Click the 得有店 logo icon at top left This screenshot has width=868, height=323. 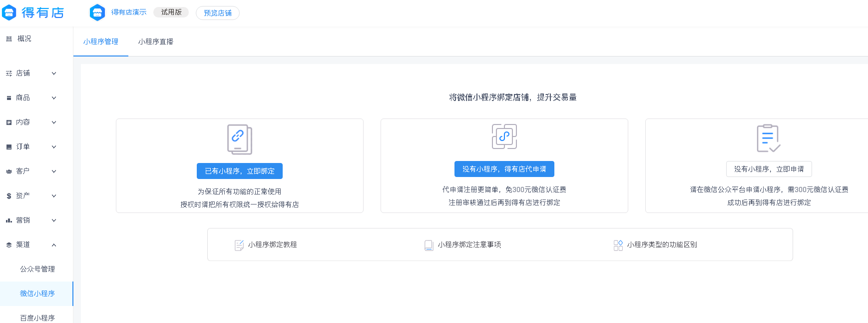(9, 12)
